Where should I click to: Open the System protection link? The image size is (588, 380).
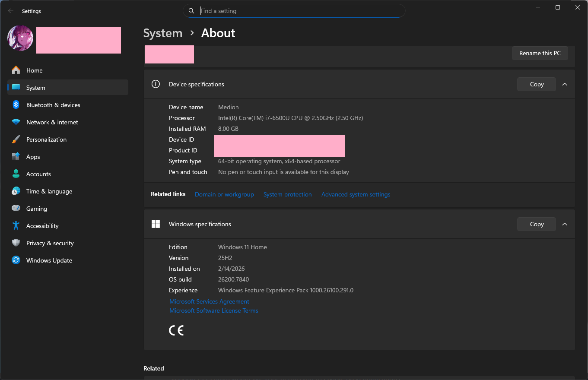(288, 194)
